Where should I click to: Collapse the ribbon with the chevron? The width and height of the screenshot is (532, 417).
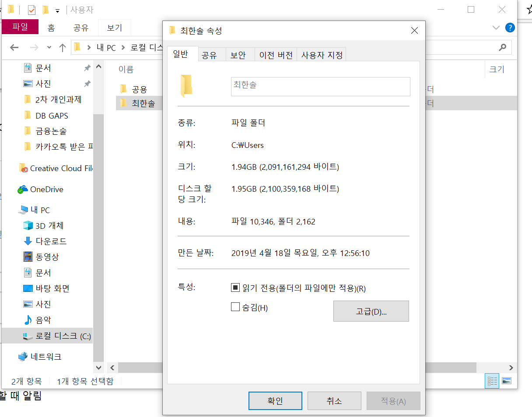(496, 27)
